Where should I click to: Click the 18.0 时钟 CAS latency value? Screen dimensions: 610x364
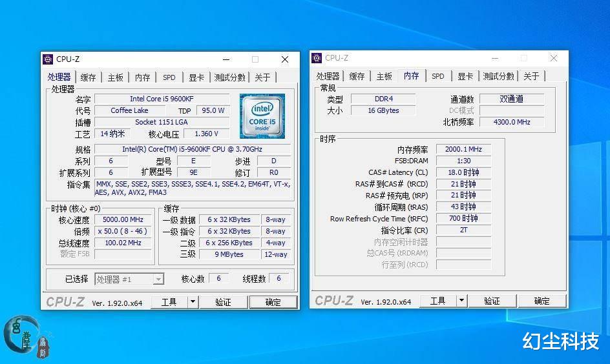[x=464, y=172]
